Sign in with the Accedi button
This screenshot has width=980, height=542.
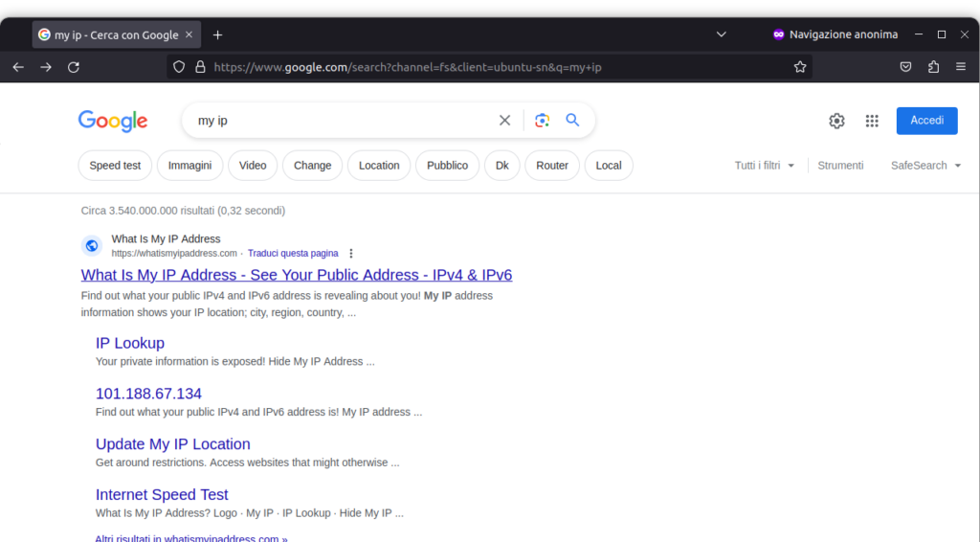(x=926, y=121)
